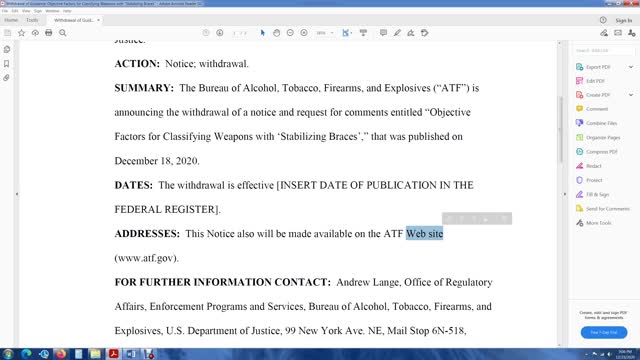Print the document via printer icon
The width and height of the screenshot is (640, 360).
(x=49, y=33)
